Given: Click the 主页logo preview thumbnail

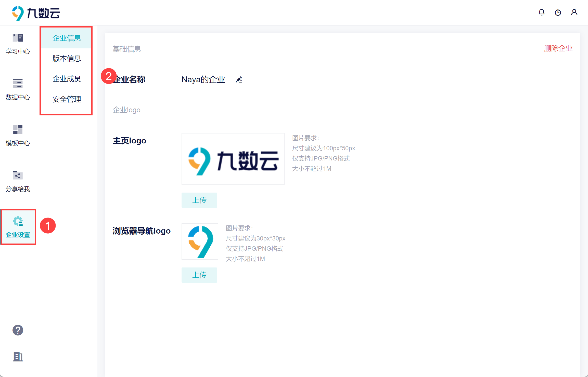Looking at the screenshot, I should coord(233,159).
